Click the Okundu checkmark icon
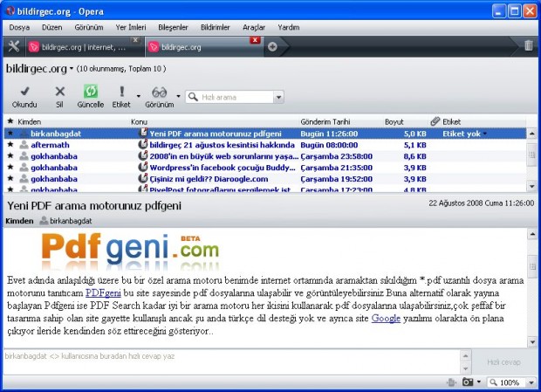This screenshot has height=392, width=541. coord(24,92)
